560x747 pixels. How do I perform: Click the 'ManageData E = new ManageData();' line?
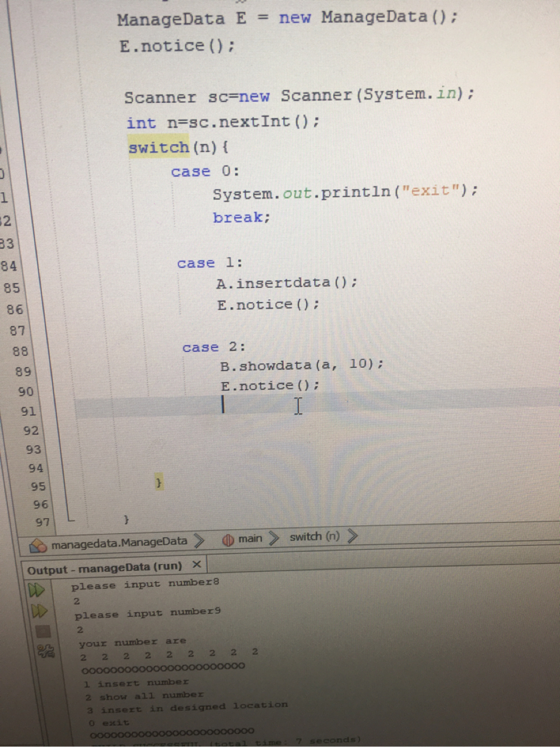(x=287, y=18)
